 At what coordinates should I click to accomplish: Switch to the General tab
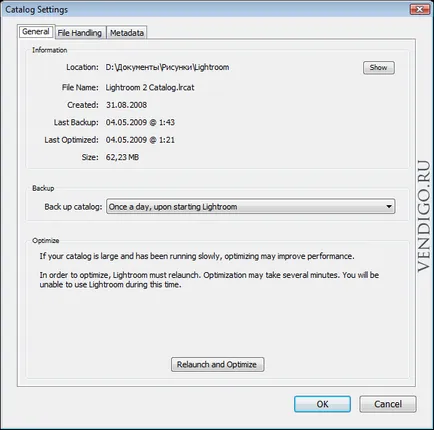(x=36, y=32)
